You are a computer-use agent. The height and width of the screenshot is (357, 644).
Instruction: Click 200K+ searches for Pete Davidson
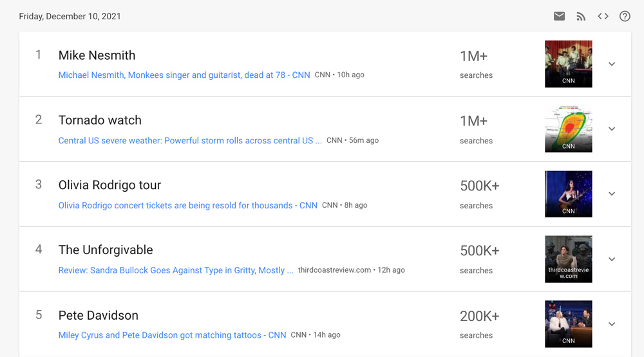point(479,325)
